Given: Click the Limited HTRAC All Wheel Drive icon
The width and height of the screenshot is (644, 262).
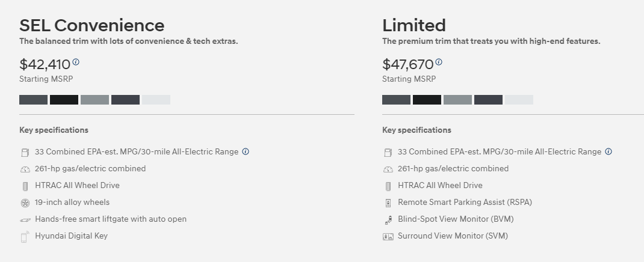Looking at the screenshot, I should (x=388, y=186).
